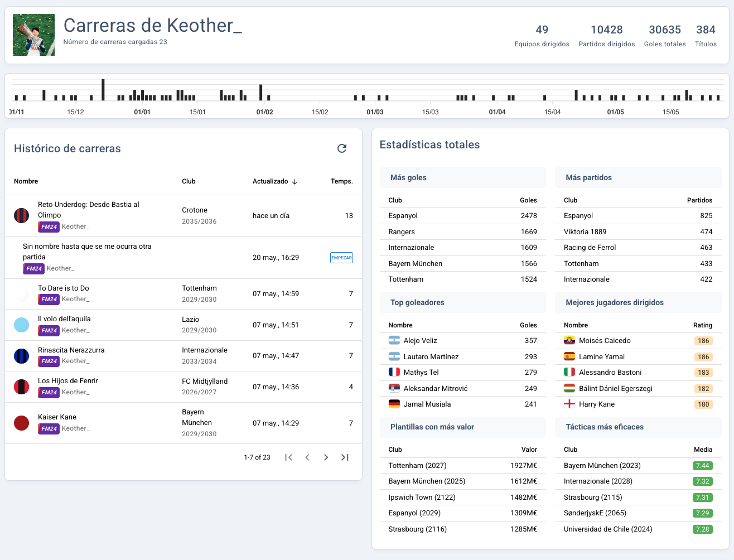Go to previous careers page

307,457
